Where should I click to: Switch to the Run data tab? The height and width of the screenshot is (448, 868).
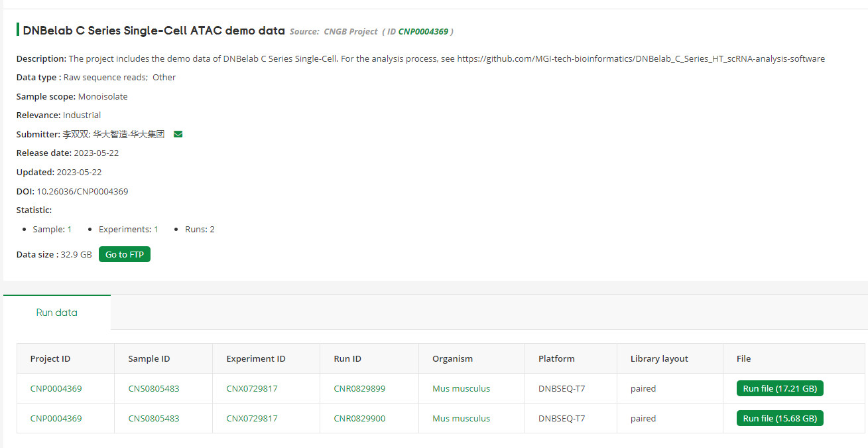(x=56, y=312)
